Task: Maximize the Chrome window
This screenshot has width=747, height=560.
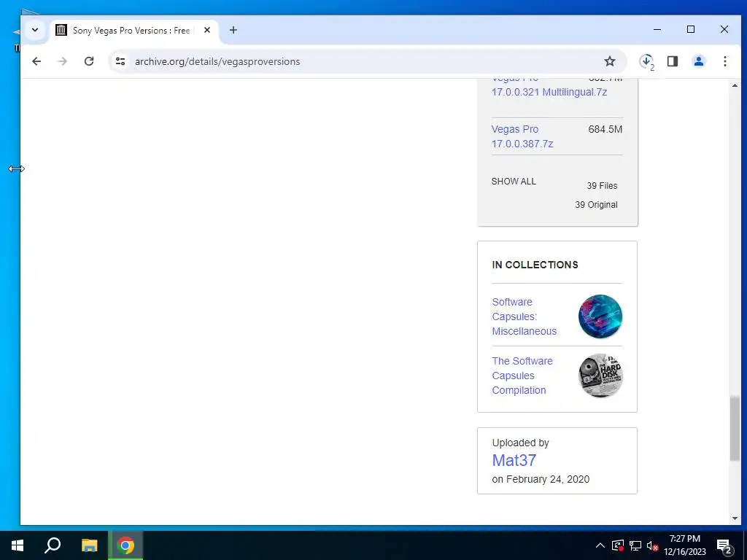Action: 690,29
